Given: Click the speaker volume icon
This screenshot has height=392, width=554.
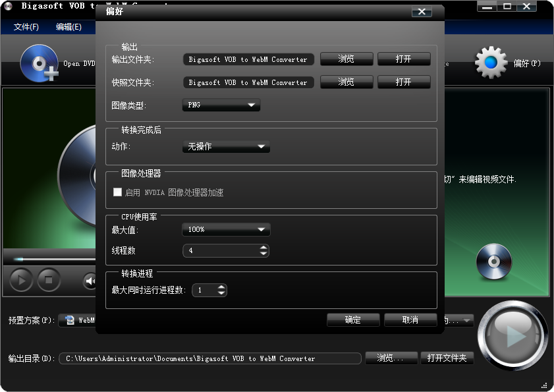Looking at the screenshot, I should coord(90,280).
